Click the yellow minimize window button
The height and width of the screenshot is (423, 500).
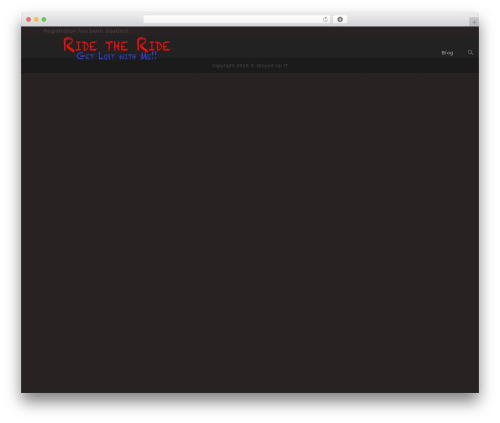tap(36, 19)
